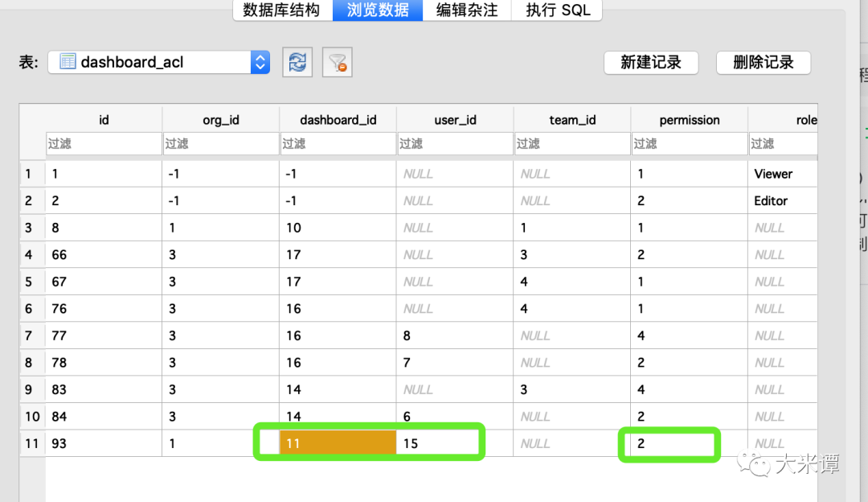Select team_id cell 3 in row 9
This screenshot has height=502, width=868.
coord(572,389)
